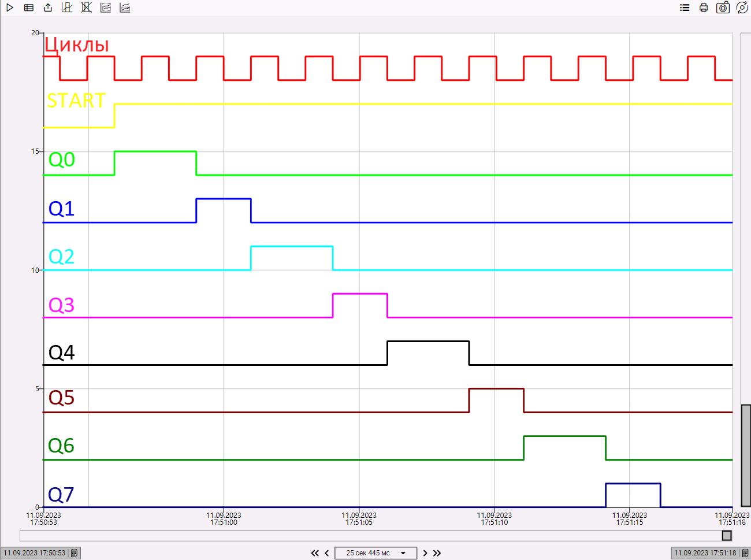Click the export/upload icon

(x=48, y=8)
